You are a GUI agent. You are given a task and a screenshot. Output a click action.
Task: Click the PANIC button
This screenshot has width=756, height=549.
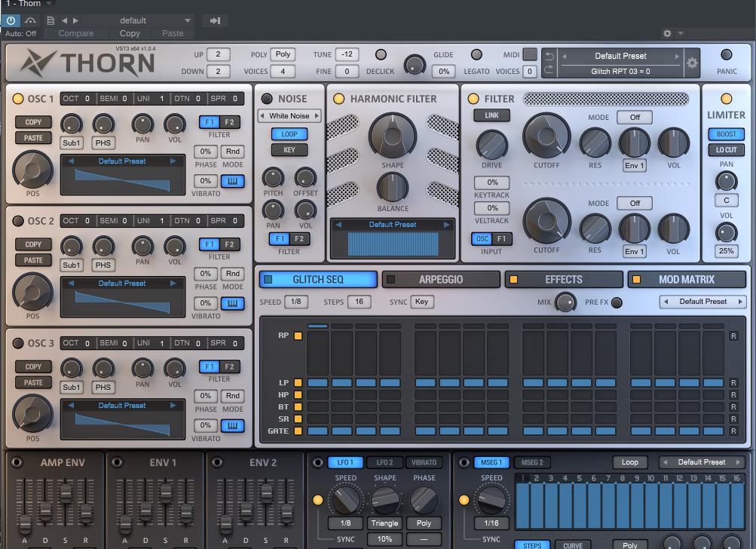point(726,55)
